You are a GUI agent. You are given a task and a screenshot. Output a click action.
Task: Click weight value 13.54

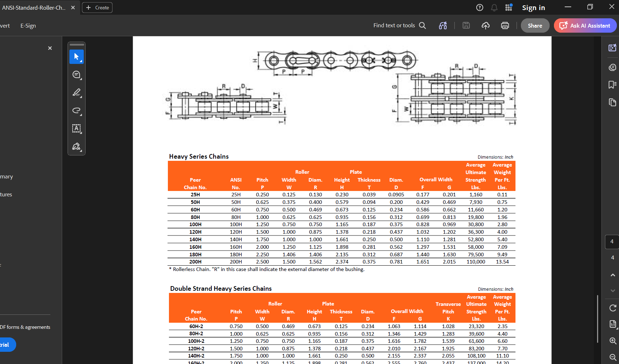pyautogui.click(x=502, y=262)
